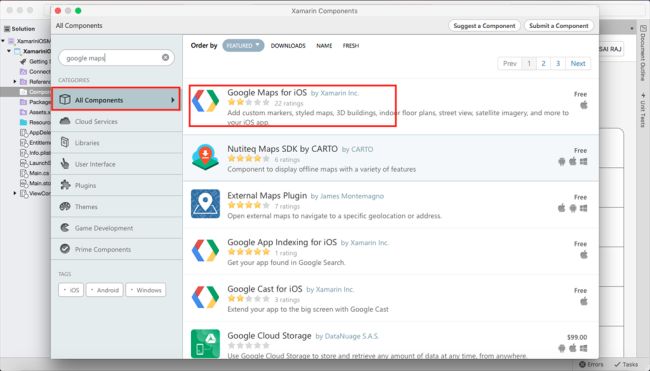Select the User Interface category

click(x=116, y=164)
